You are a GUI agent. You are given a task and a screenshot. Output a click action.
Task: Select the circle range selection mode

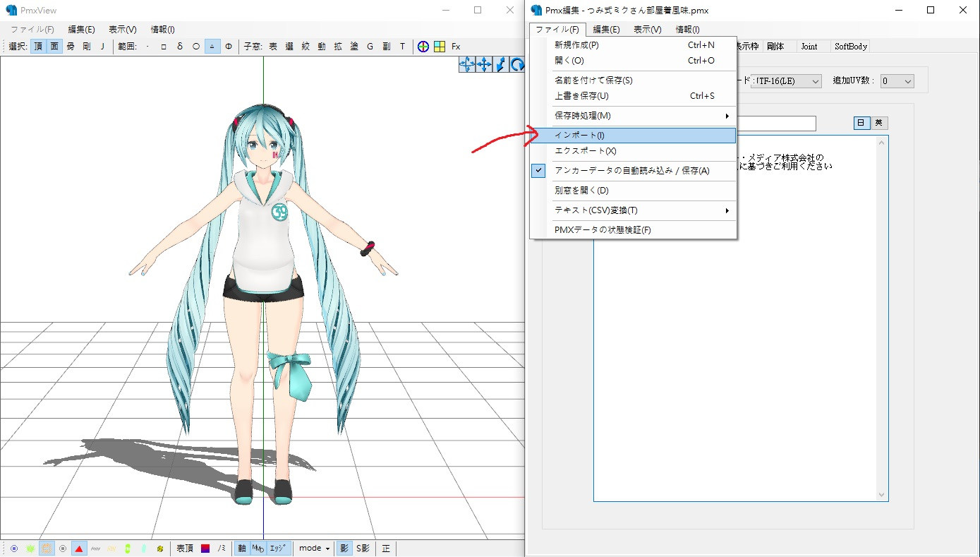[196, 47]
